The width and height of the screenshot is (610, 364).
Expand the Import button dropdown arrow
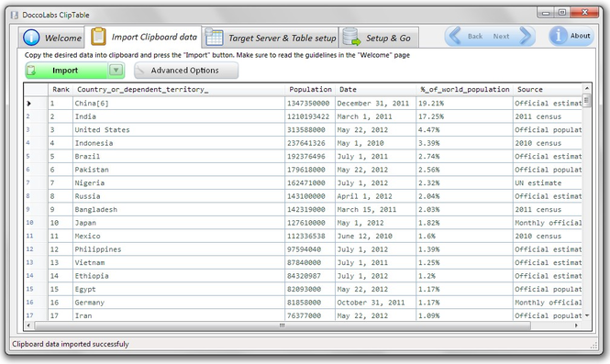click(x=116, y=71)
